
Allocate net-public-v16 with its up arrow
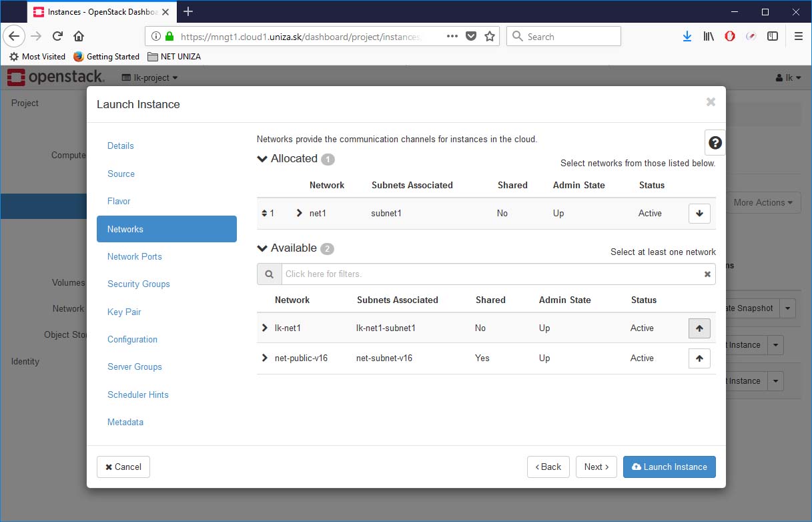(699, 358)
